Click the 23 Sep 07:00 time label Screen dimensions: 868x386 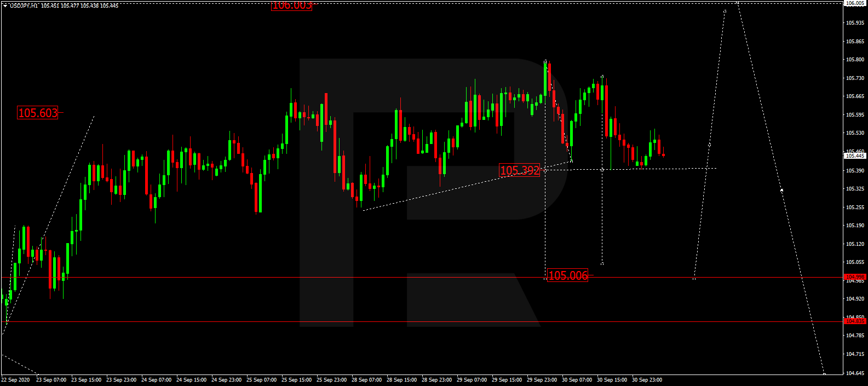pyautogui.click(x=51, y=380)
